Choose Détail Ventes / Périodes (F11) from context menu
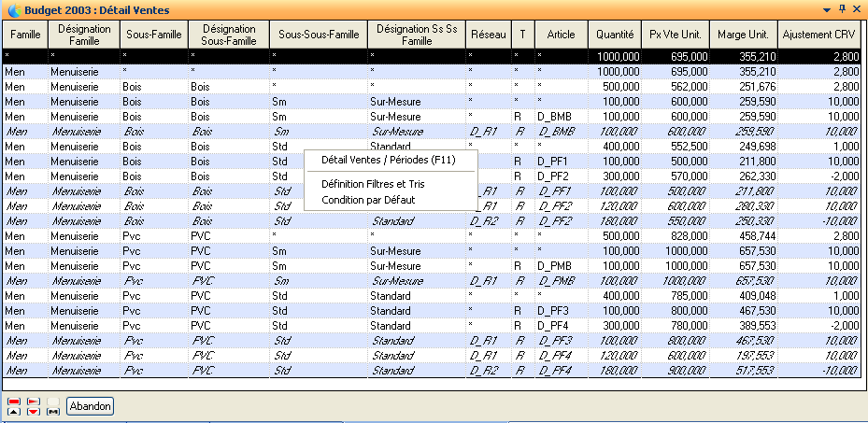This screenshot has height=423, width=868. click(x=388, y=160)
